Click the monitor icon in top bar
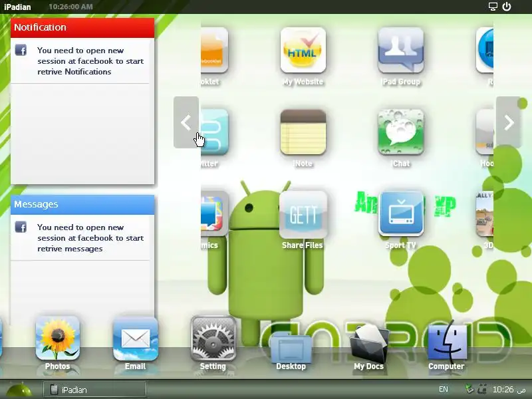Screen dimensions: 532x399 (493, 7)
